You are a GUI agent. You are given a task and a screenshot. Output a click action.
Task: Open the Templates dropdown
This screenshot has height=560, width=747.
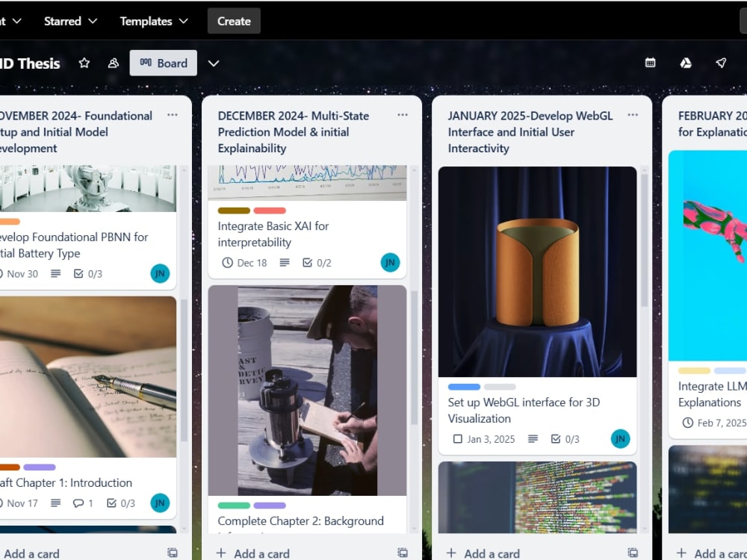click(x=153, y=21)
